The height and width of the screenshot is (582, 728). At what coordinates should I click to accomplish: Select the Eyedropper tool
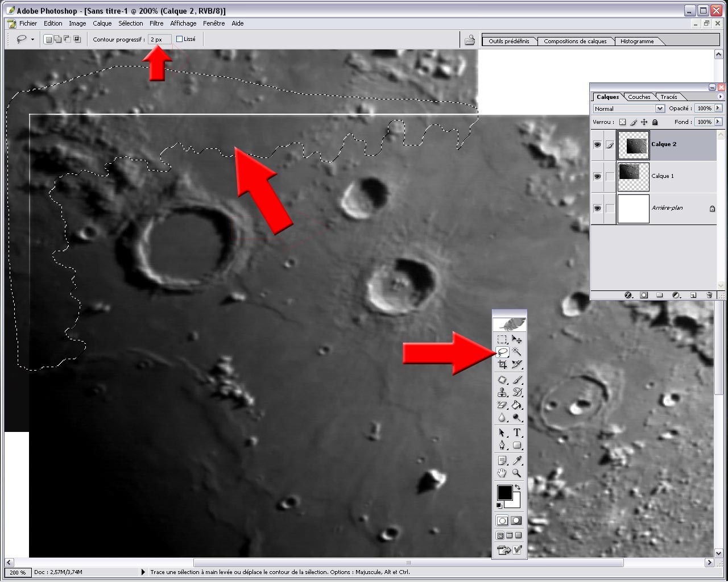(x=516, y=460)
